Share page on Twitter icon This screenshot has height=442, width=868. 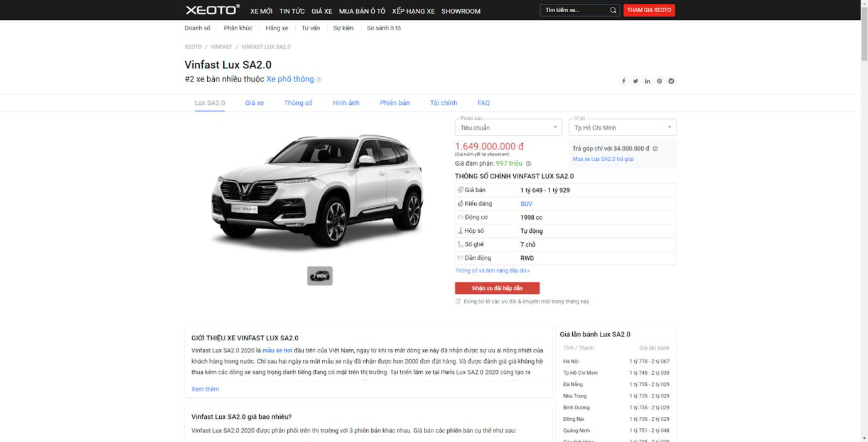[x=636, y=81]
